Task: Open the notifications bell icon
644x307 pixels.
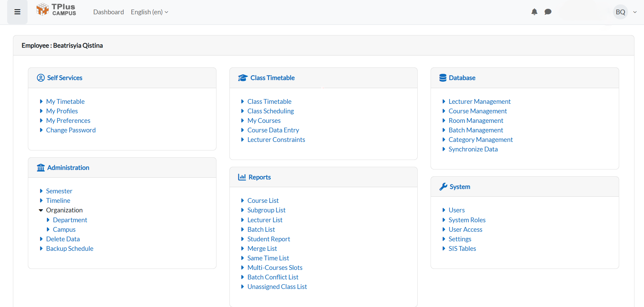Action: point(534,12)
